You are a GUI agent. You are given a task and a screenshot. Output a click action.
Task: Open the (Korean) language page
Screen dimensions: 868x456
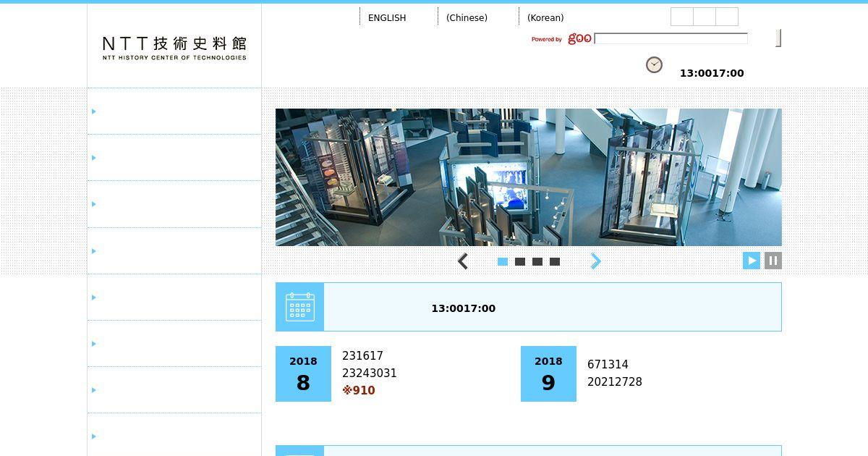(545, 17)
